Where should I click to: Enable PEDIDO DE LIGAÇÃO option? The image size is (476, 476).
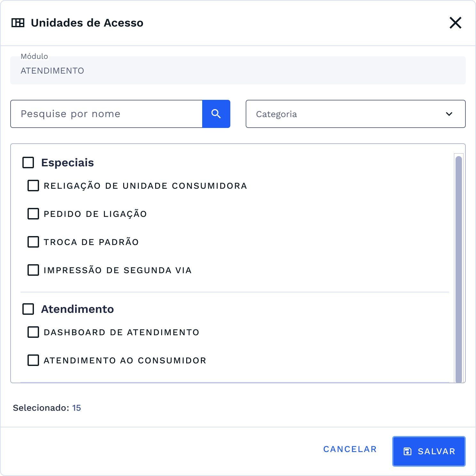tap(33, 214)
